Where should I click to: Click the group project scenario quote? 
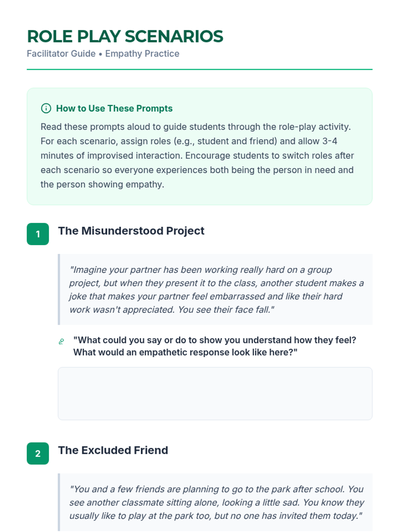(216, 290)
